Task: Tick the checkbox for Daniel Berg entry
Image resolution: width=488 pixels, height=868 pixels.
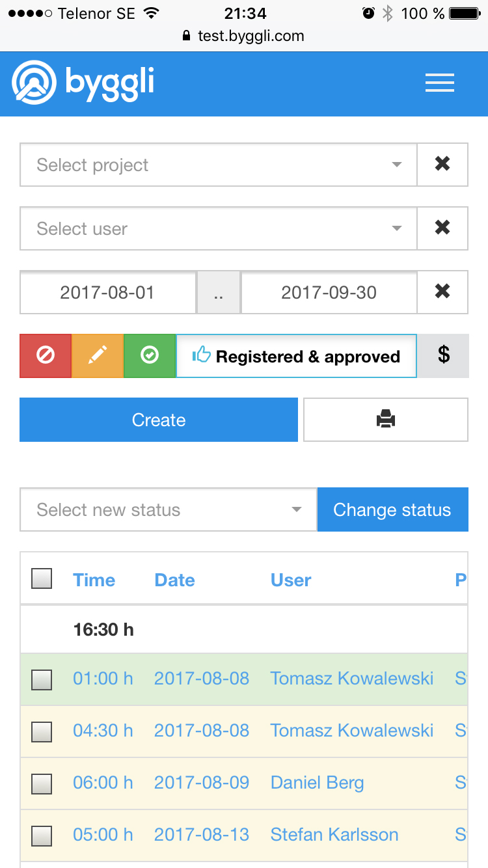Action: point(42,783)
